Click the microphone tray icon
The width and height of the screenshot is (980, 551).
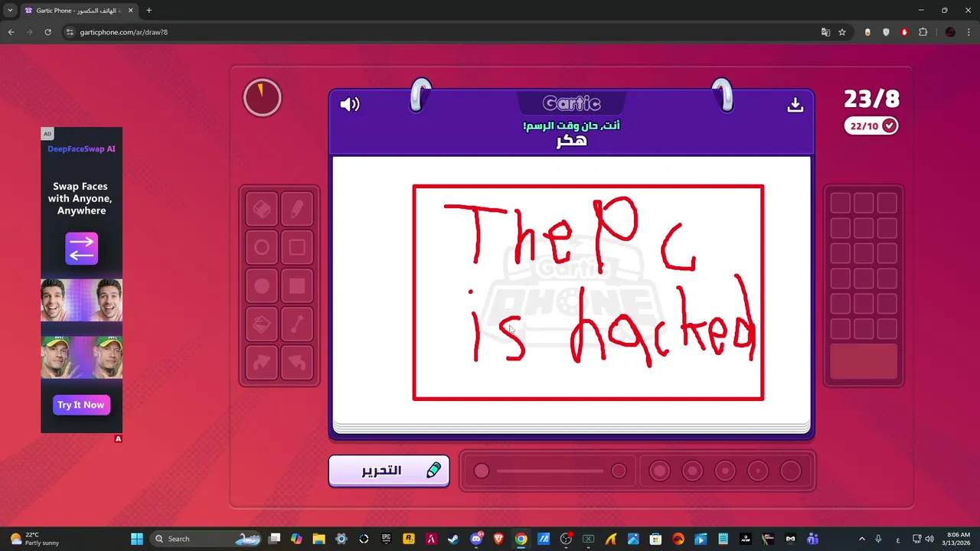[878, 539]
